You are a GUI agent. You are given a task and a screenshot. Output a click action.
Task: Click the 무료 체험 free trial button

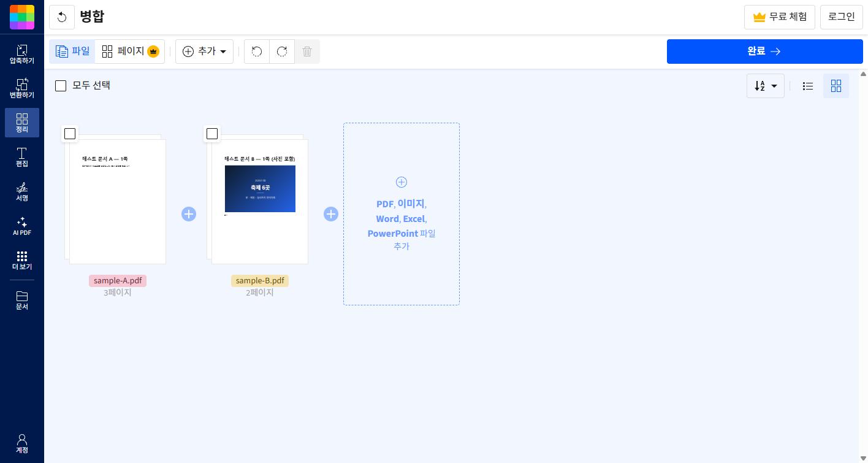coord(780,17)
